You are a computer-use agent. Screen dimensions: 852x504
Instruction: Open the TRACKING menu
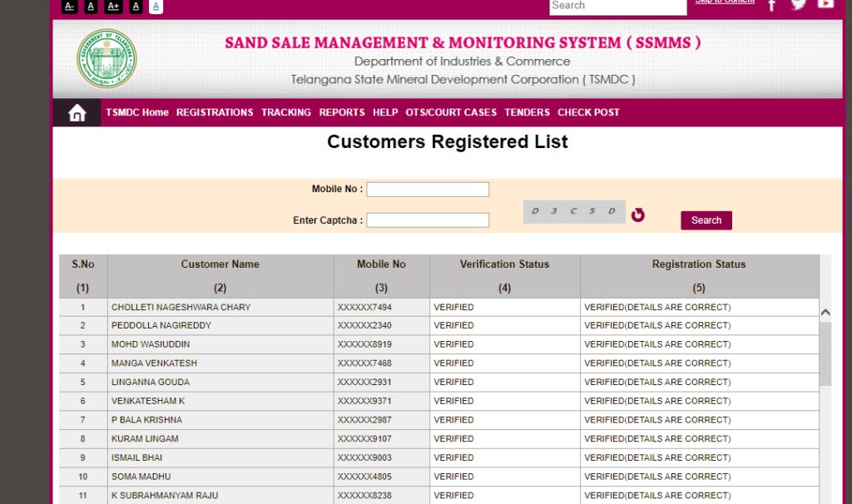pyautogui.click(x=286, y=112)
